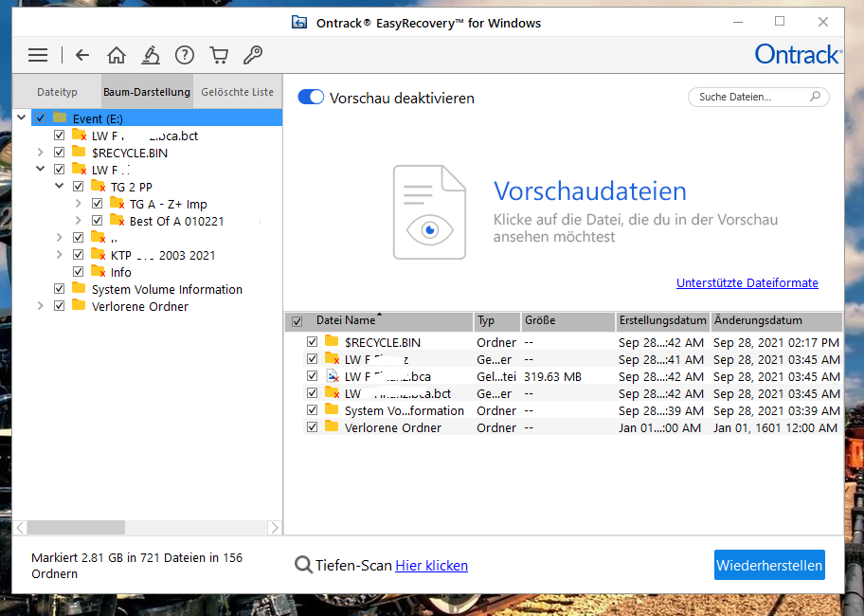Viewport: 864px width, 616px height.
Task: Expand the $RECYCLE.BIN tree node
Action: click(x=40, y=152)
